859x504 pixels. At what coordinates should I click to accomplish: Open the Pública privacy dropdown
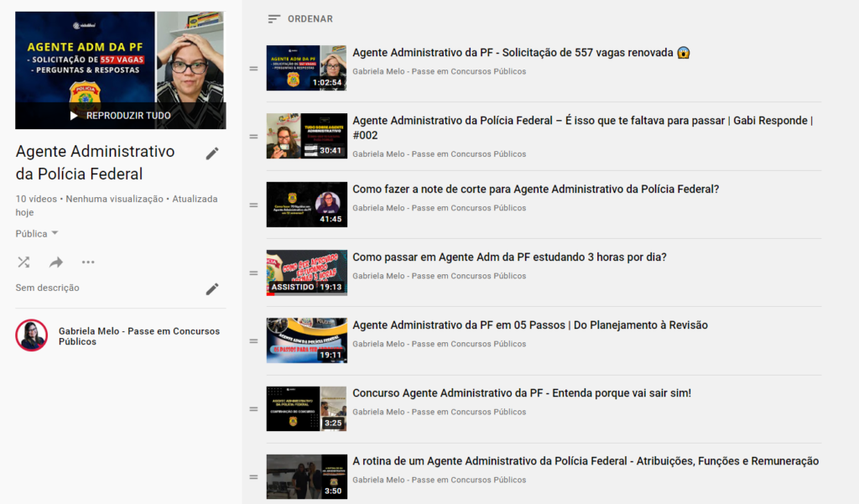coord(37,234)
